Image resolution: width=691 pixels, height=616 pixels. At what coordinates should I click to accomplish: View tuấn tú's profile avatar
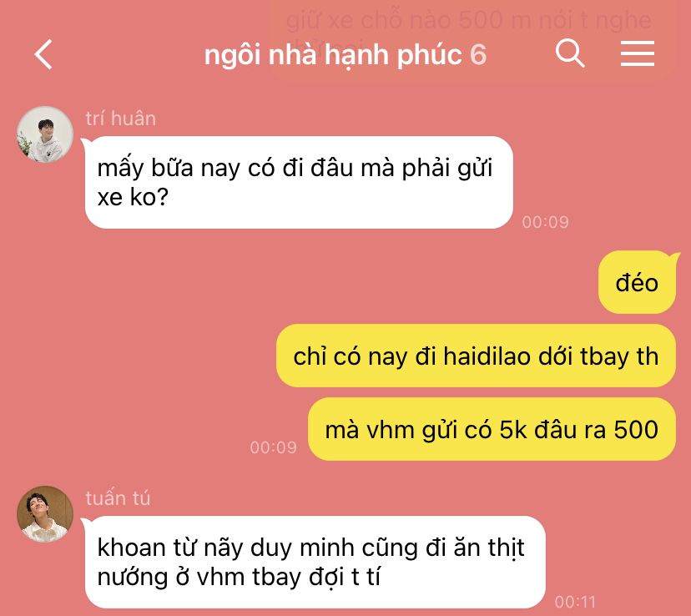coord(45,514)
